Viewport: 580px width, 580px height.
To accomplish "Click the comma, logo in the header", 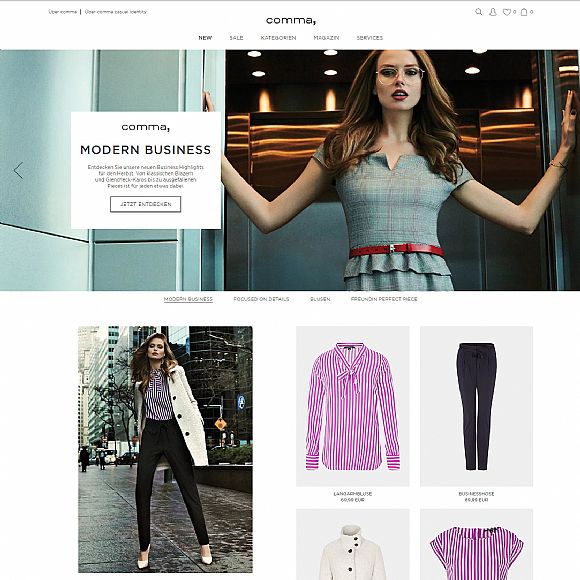I will (x=291, y=21).
